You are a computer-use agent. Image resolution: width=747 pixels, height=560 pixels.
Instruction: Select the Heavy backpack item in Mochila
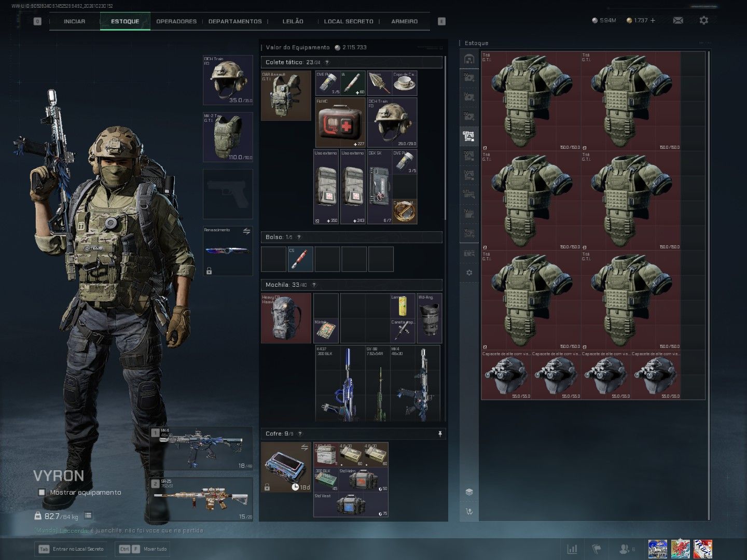tap(286, 318)
